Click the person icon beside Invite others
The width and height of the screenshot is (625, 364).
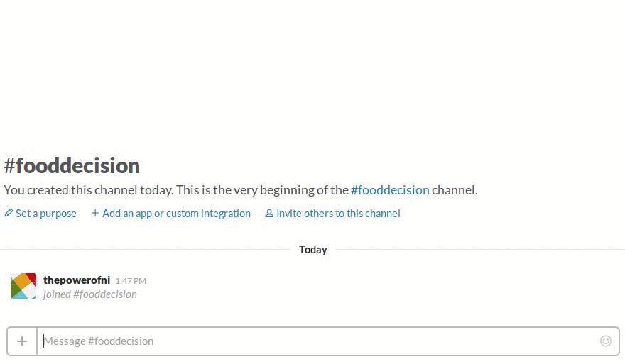click(269, 213)
